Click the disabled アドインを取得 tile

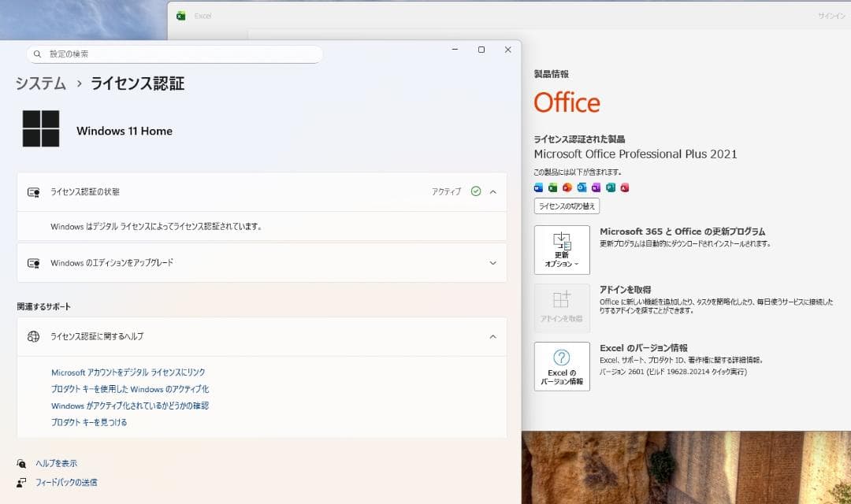(562, 308)
